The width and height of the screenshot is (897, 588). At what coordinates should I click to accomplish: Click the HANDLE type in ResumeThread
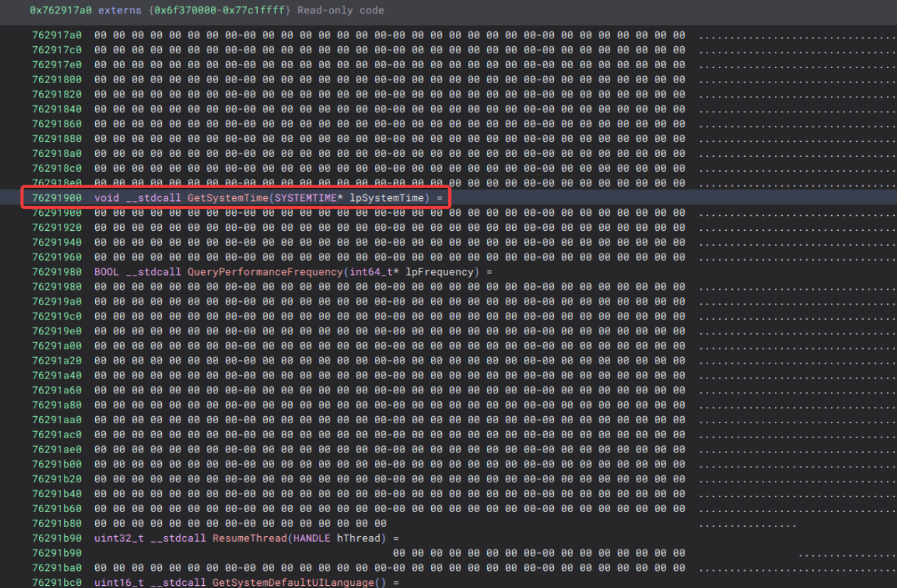pyautogui.click(x=309, y=538)
